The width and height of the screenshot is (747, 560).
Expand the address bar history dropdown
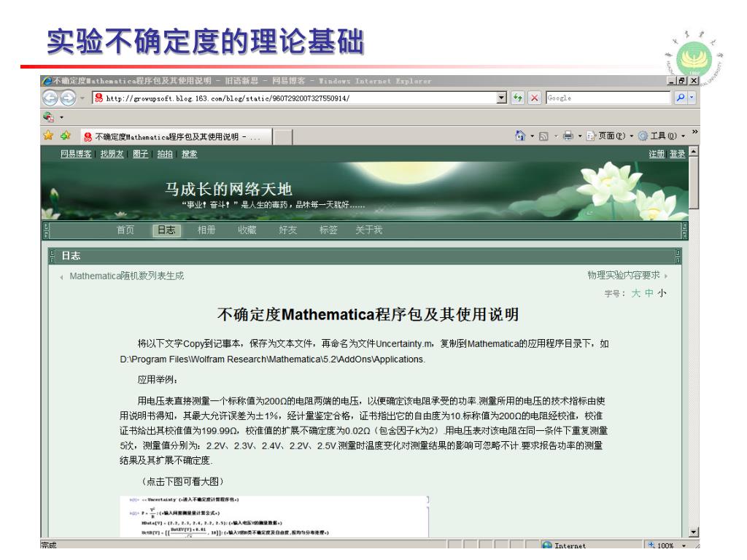501,98
